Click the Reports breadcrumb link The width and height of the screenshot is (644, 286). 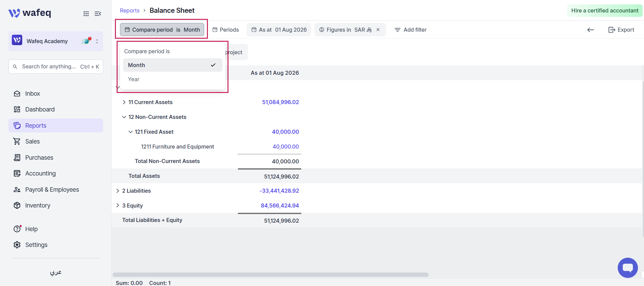point(130,10)
